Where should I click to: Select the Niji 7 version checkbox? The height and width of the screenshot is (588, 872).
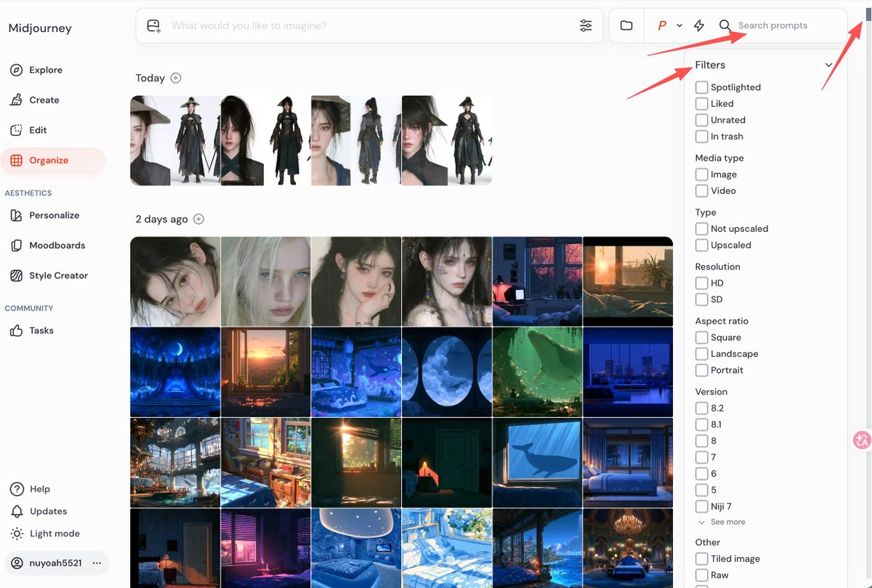[701, 506]
